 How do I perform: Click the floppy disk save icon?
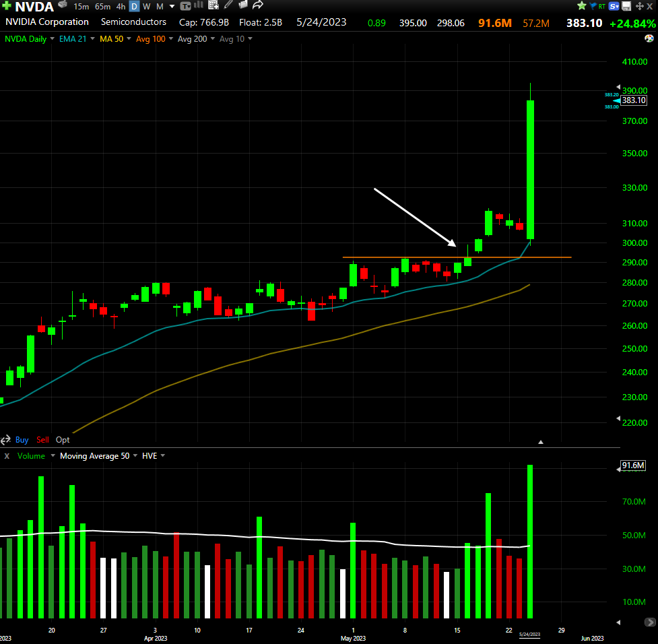click(626, 6)
